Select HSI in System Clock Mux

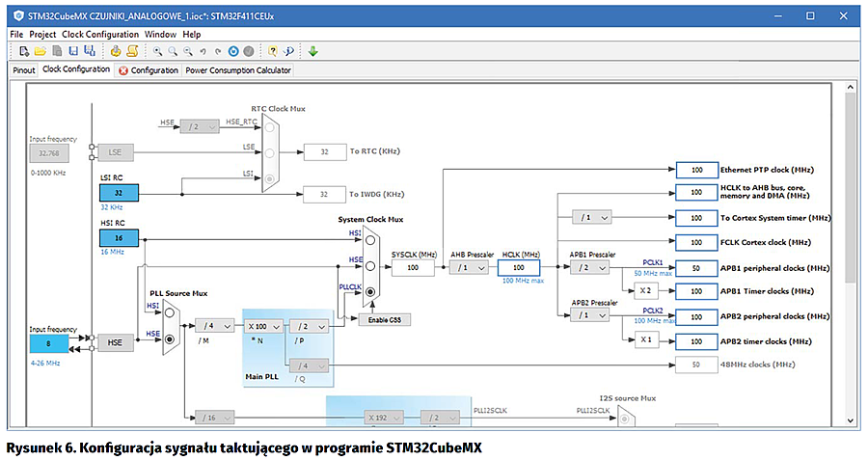click(370, 238)
